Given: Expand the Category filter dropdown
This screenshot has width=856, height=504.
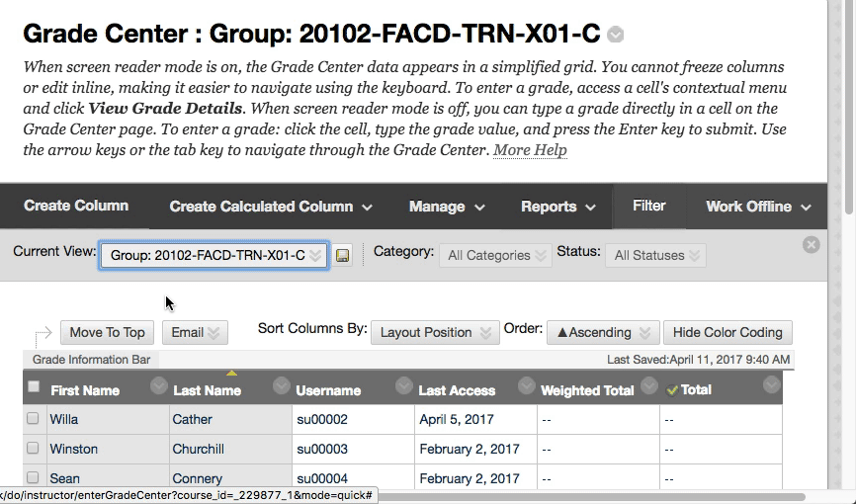Looking at the screenshot, I should pos(495,255).
